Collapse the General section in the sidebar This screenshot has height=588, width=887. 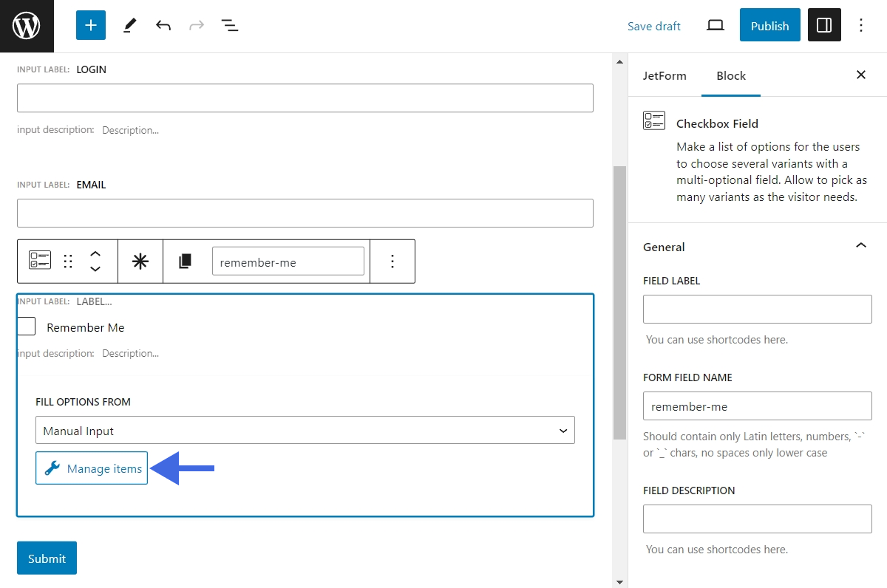click(860, 246)
